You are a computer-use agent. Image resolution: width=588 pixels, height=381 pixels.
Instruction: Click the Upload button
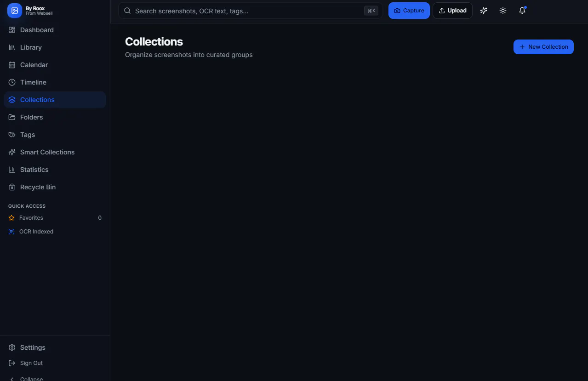coord(452,11)
